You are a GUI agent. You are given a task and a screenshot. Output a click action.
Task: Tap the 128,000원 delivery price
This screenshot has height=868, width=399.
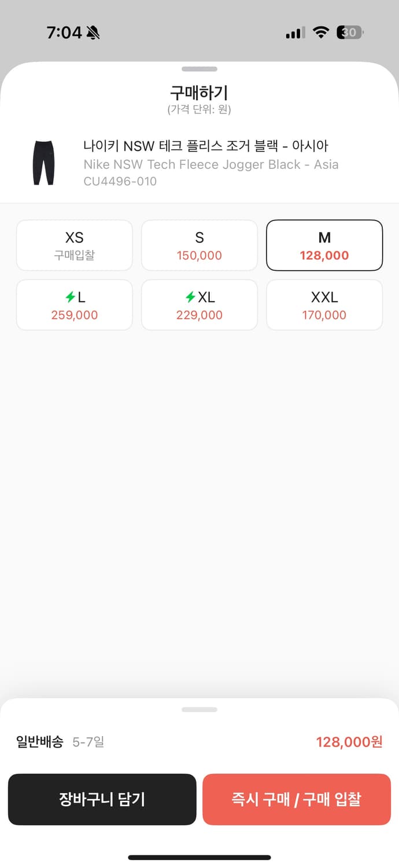pos(349,742)
